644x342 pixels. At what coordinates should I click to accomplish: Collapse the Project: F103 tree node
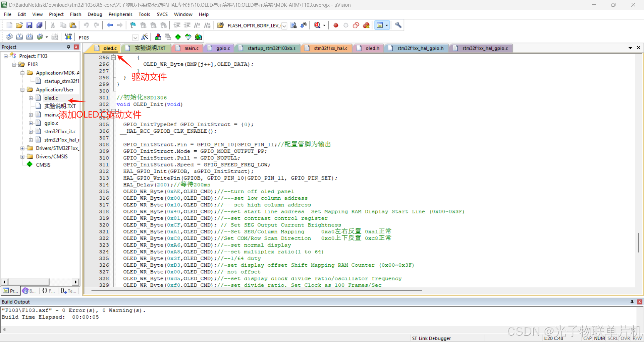coord(6,56)
